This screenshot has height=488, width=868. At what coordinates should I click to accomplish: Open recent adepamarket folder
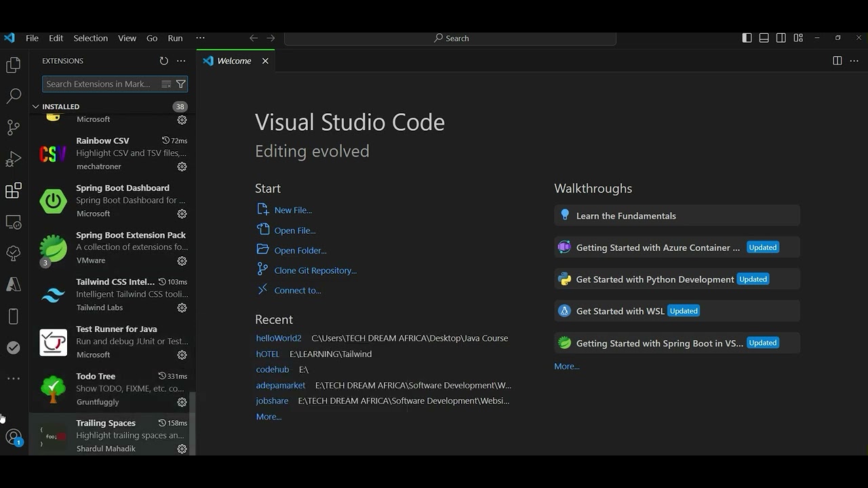(x=281, y=385)
